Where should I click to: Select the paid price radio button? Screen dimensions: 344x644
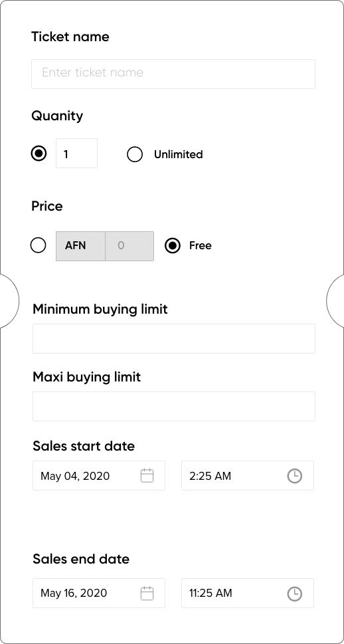pos(38,245)
